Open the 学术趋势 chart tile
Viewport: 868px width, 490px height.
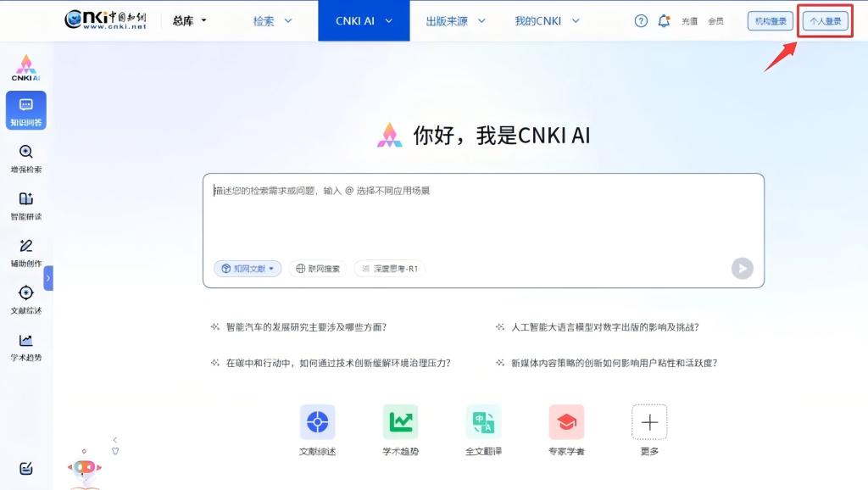[x=400, y=421]
